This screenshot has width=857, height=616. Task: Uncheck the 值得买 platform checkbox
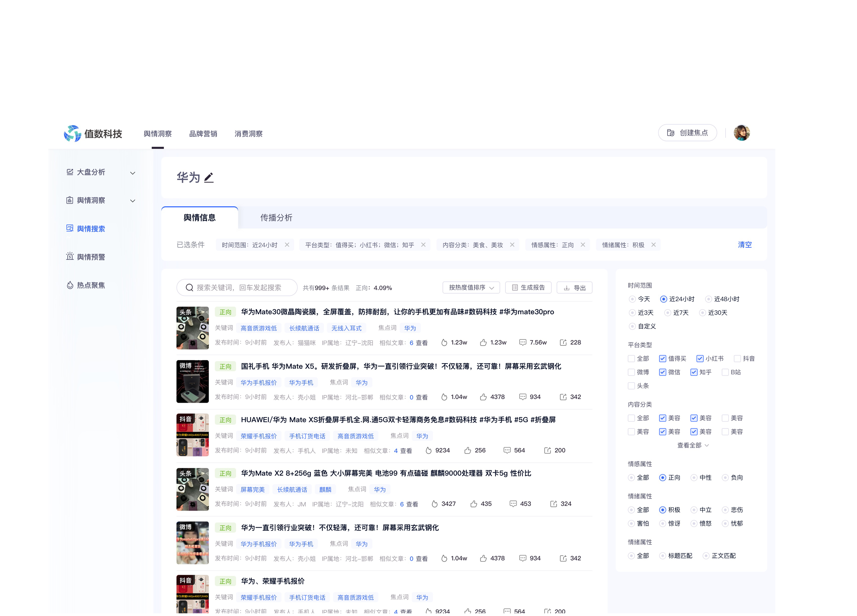[663, 359]
